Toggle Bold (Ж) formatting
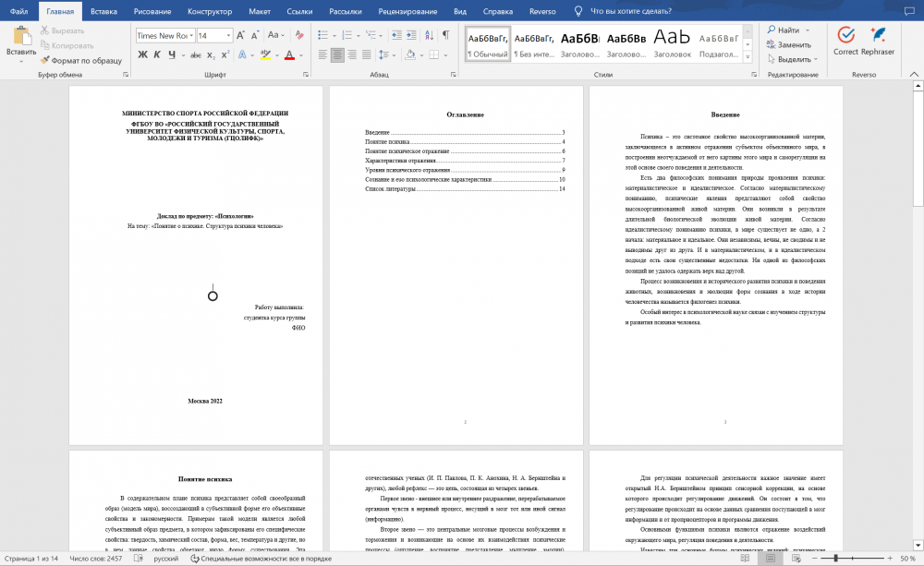 tap(142, 54)
